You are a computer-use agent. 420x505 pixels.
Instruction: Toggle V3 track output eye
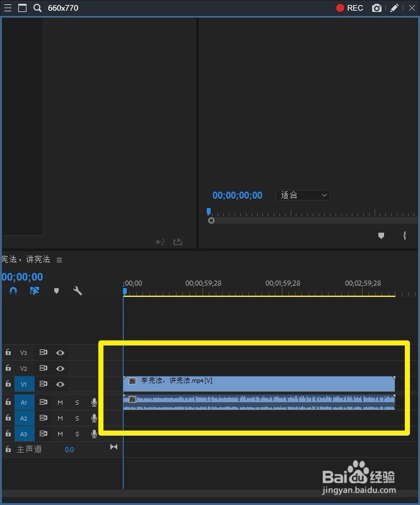[x=61, y=352]
